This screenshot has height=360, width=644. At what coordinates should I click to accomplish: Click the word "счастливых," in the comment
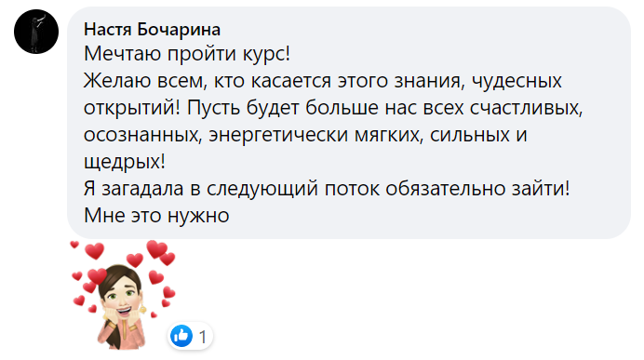click(x=526, y=108)
